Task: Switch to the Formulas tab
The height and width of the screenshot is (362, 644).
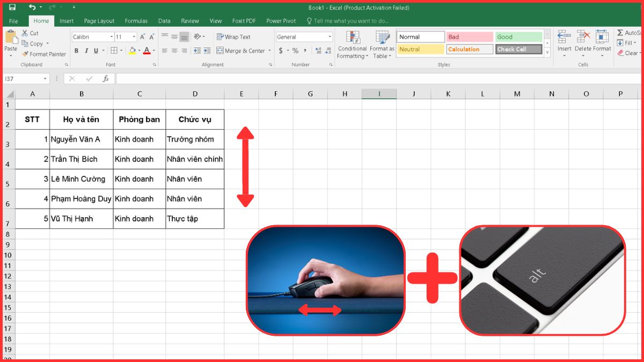Action: pyautogui.click(x=136, y=21)
